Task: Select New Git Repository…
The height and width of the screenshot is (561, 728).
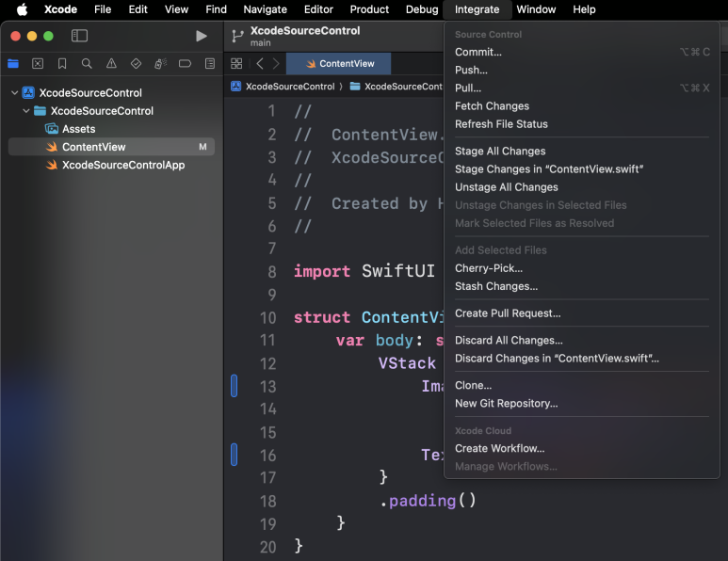Action: pyautogui.click(x=582, y=403)
